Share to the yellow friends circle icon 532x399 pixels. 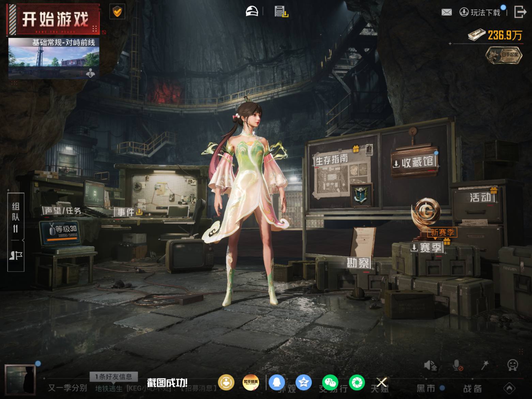[x=226, y=382]
